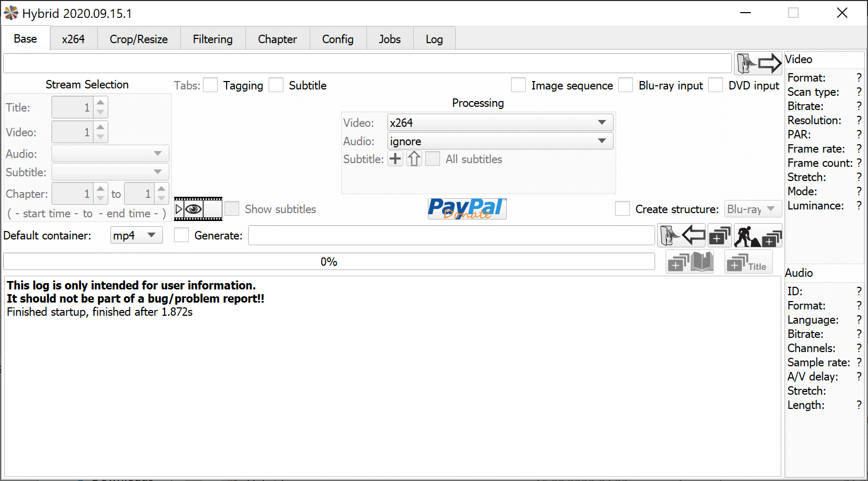
Task: Expand the Processing Audio ignore dropdown
Action: [x=500, y=141]
